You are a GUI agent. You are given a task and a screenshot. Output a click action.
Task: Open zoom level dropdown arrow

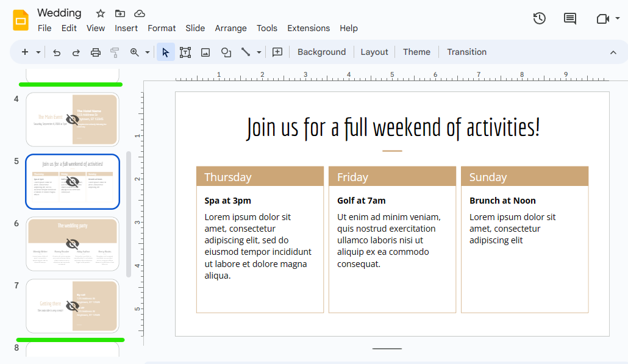tap(148, 52)
